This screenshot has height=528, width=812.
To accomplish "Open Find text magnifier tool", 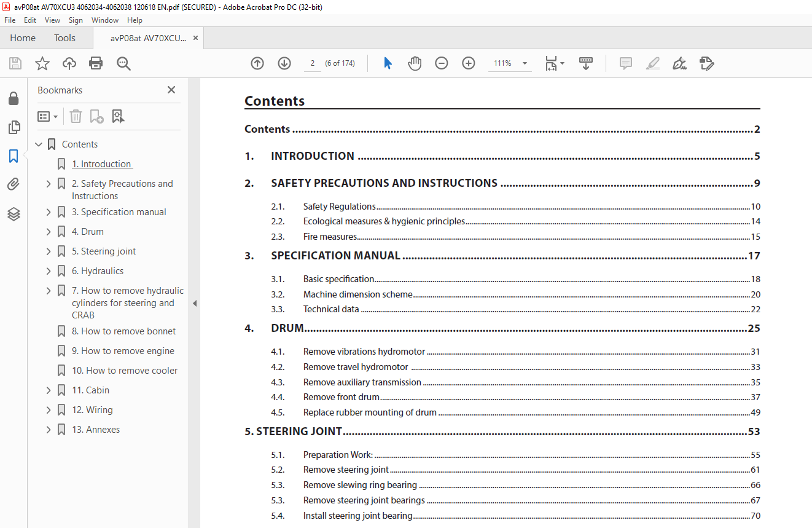I will coord(123,63).
